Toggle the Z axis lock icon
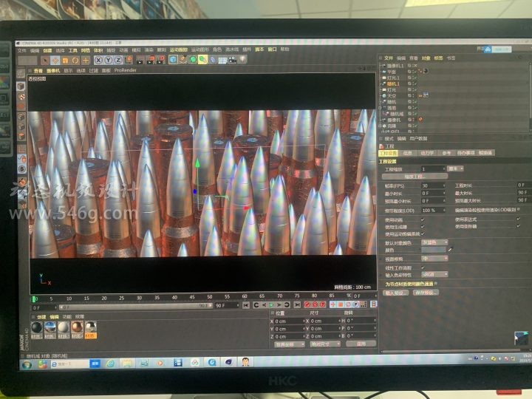The width and height of the screenshot is (532, 399). click(118, 60)
